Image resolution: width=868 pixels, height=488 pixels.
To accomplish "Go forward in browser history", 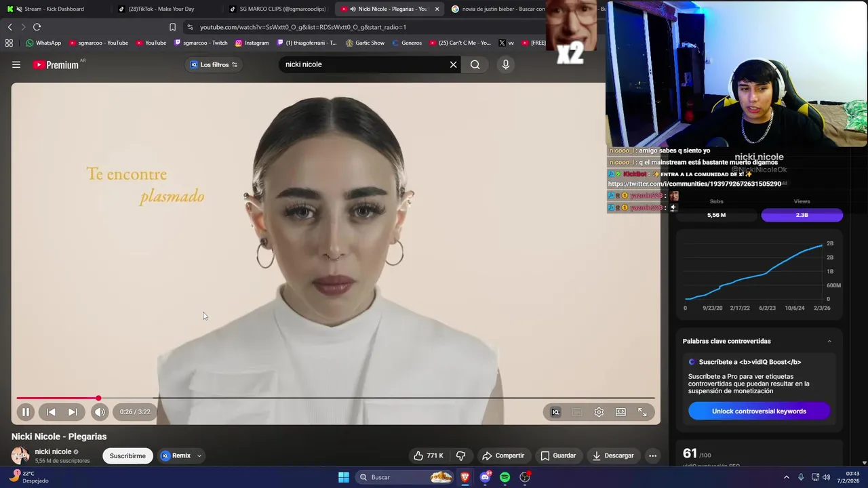I will click(x=22, y=27).
